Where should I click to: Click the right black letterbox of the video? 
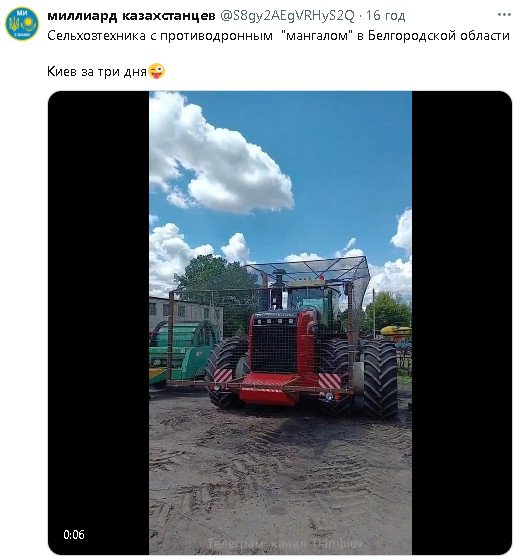point(461,323)
